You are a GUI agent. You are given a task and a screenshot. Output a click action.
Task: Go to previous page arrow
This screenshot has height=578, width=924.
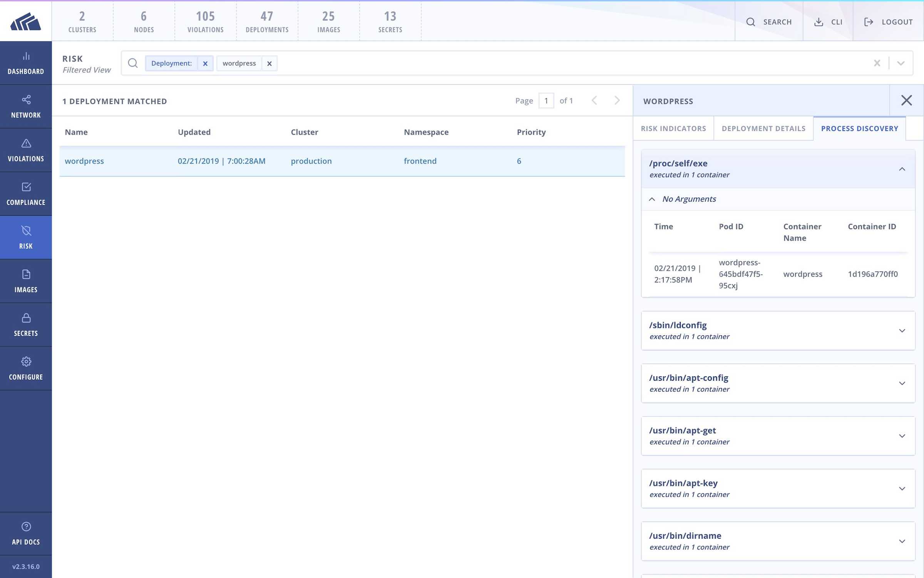tap(594, 101)
